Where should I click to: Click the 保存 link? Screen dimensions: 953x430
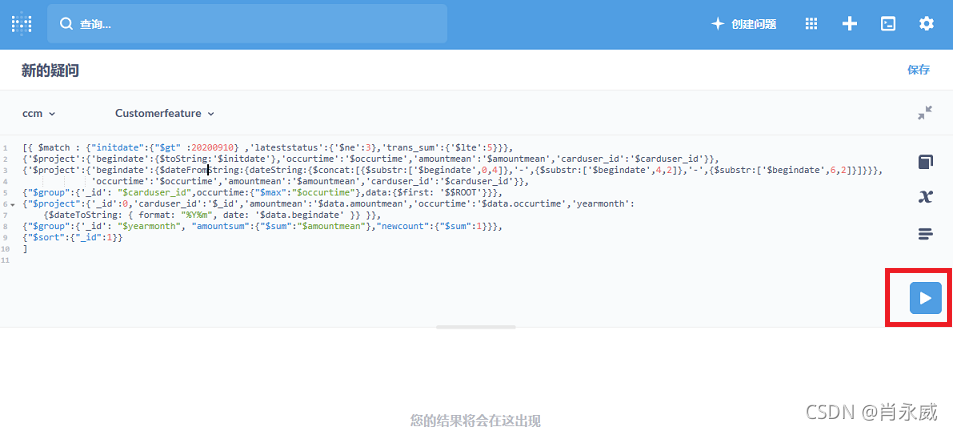pos(918,70)
